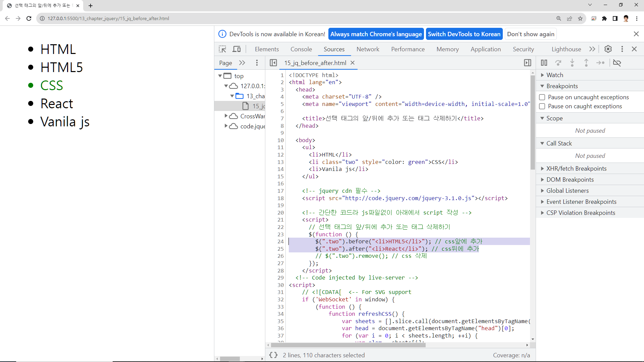Expand the DOM Breakpoints section
The height and width of the screenshot is (362, 644).
[570, 180]
